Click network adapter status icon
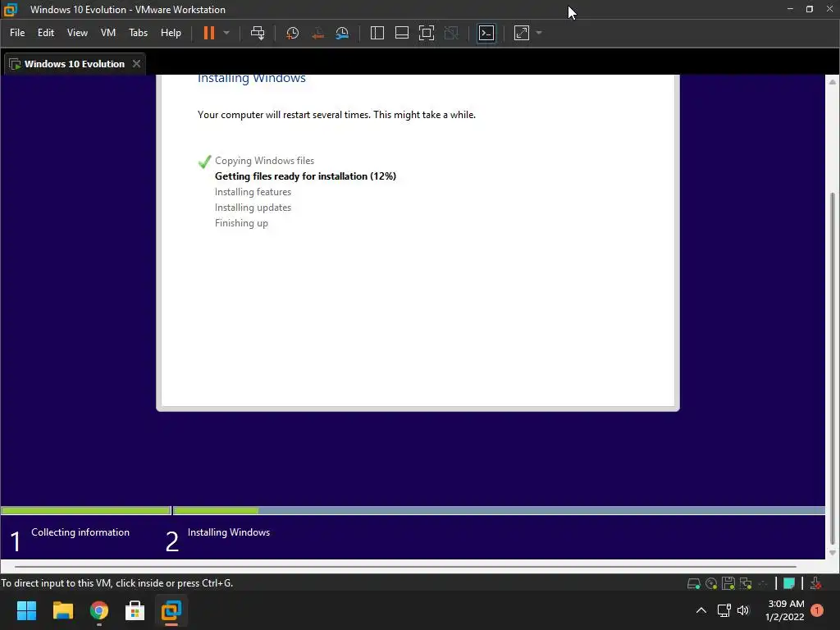This screenshot has width=840, height=630. point(745,583)
